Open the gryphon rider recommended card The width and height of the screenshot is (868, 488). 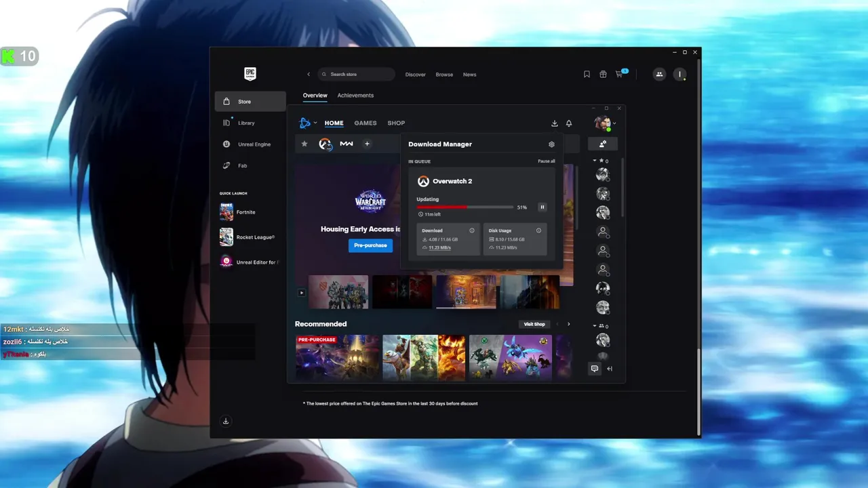coord(424,357)
